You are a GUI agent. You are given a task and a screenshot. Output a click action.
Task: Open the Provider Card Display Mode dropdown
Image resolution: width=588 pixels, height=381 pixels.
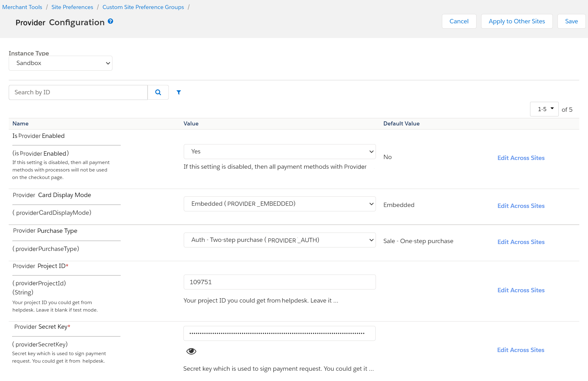[x=279, y=204]
